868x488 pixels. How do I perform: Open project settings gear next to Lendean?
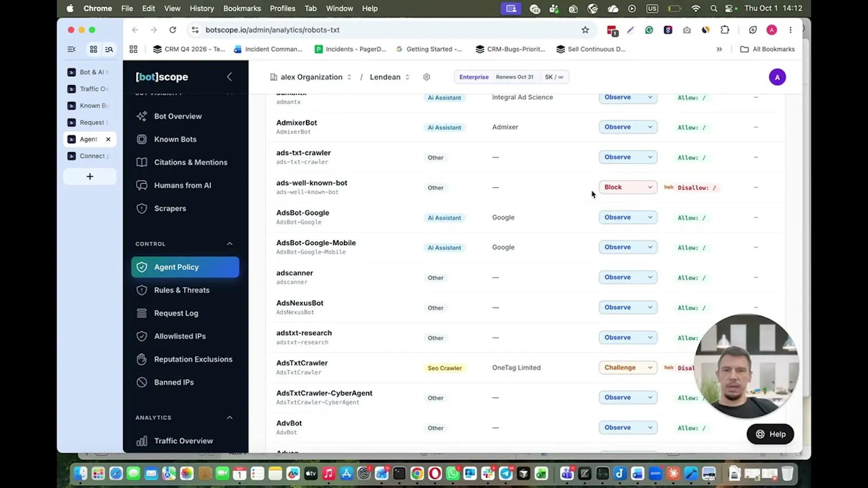(x=426, y=77)
